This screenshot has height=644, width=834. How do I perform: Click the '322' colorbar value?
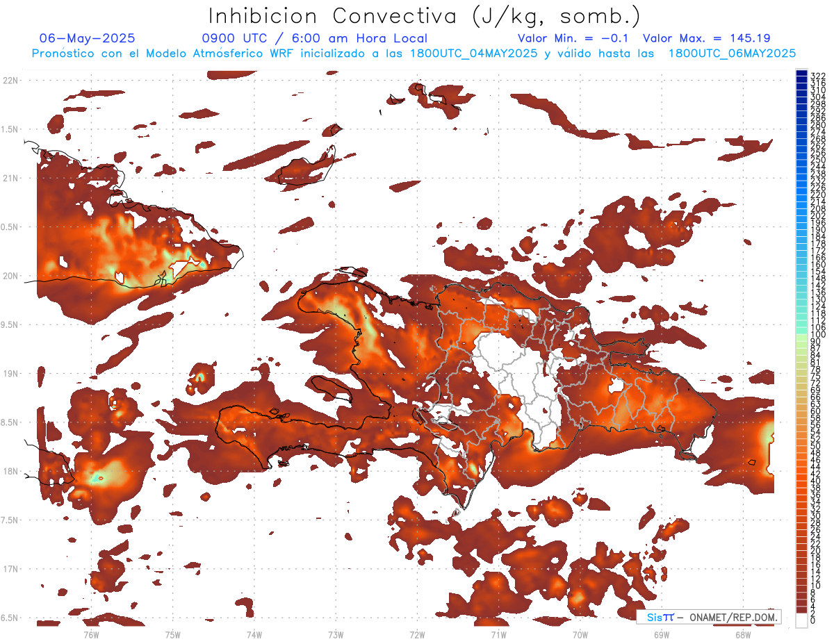[x=817, y=76]
